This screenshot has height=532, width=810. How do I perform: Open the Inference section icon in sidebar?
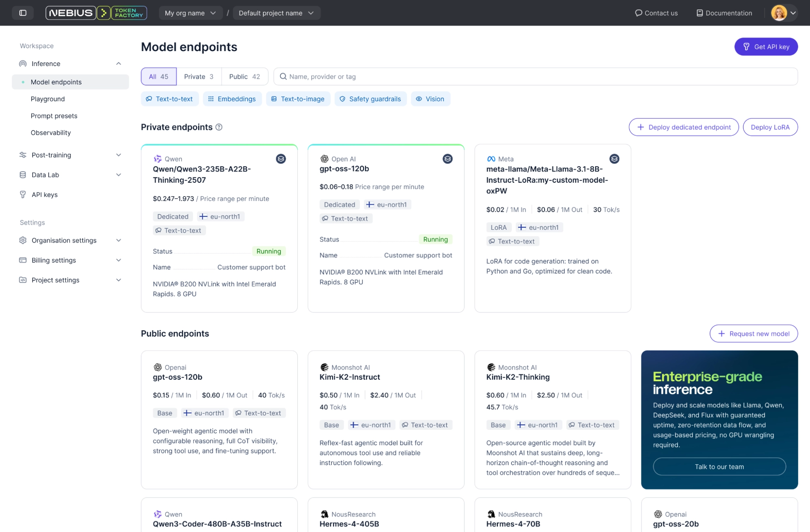(23, 64)
